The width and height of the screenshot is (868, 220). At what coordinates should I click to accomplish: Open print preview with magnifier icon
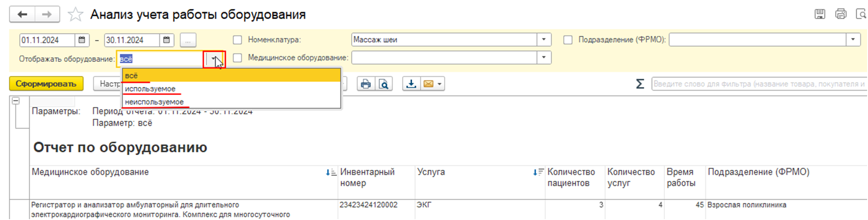[384, 83]
